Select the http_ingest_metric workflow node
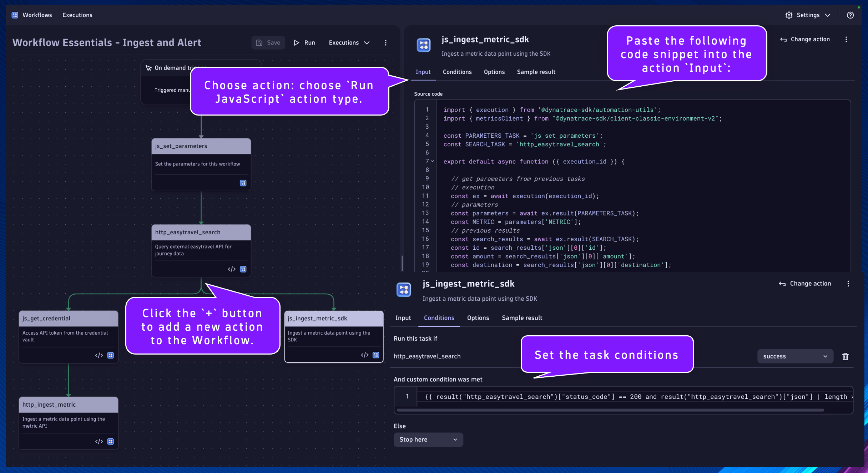The image size is (868, 473). [68, 423]
